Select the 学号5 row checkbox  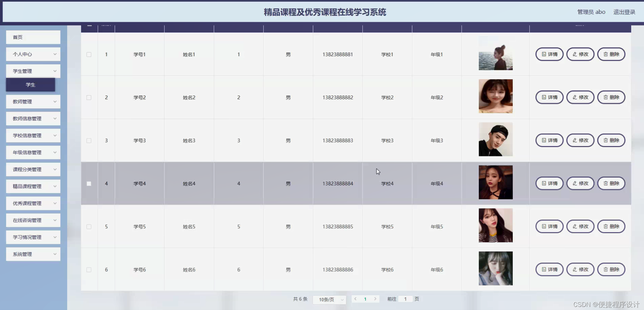(89, 227)
